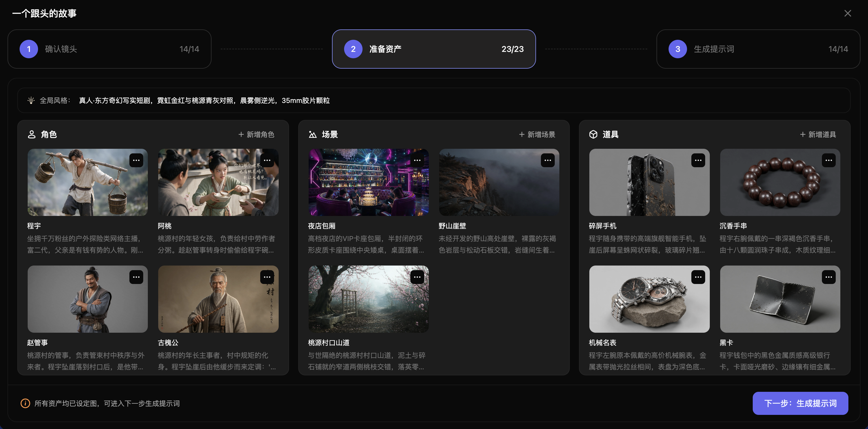The image size is (868, 429).
Task: Open more options on 赵管事 card
Action: tap(136, 277)
